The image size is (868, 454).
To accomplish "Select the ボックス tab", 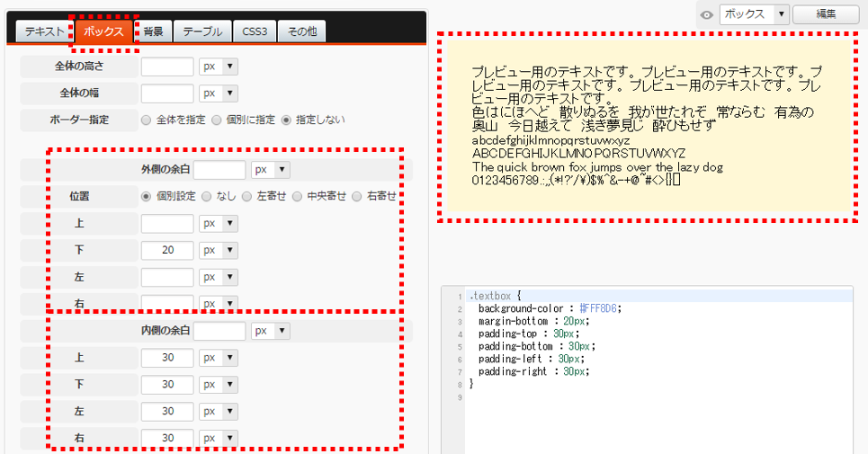I will point(103,31).
